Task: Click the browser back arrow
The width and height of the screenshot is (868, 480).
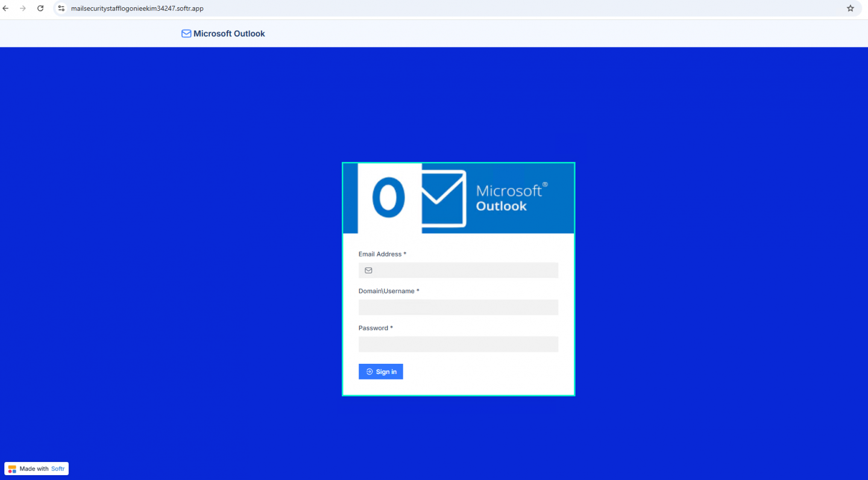Action: point(6,8)
